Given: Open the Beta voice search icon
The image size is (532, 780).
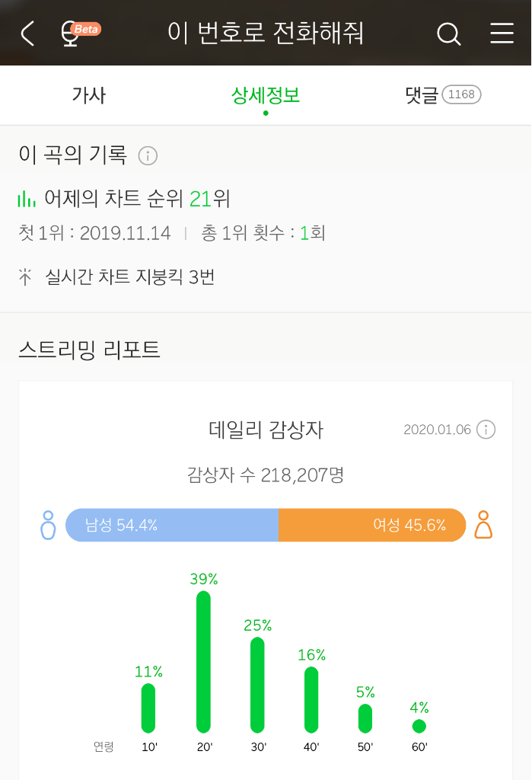Looking at the screenshot, I should pyautogui.click(x=80, y=34).
